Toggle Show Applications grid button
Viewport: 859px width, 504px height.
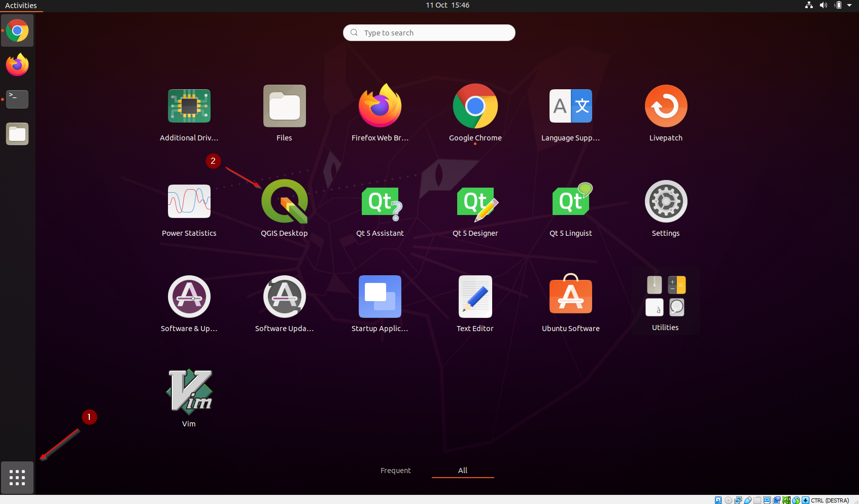[17, 478]
